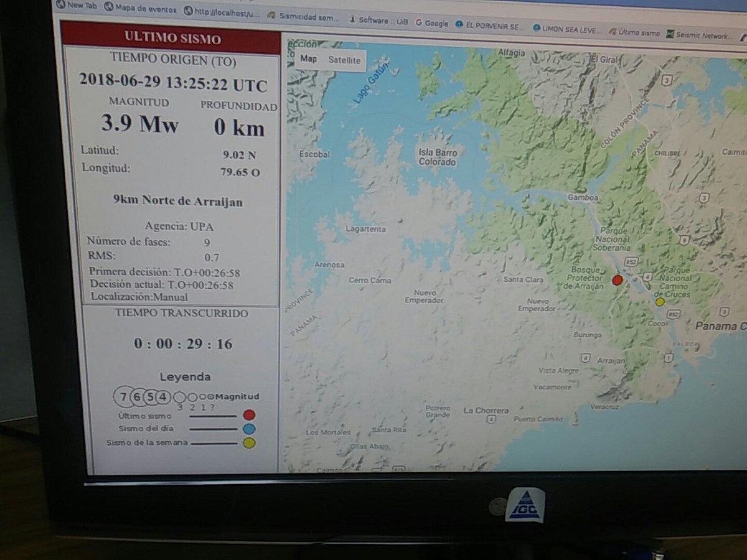Switch map to Satellite view
The width and height of the screenshot is (747, 560).
(x=344, y=60)
